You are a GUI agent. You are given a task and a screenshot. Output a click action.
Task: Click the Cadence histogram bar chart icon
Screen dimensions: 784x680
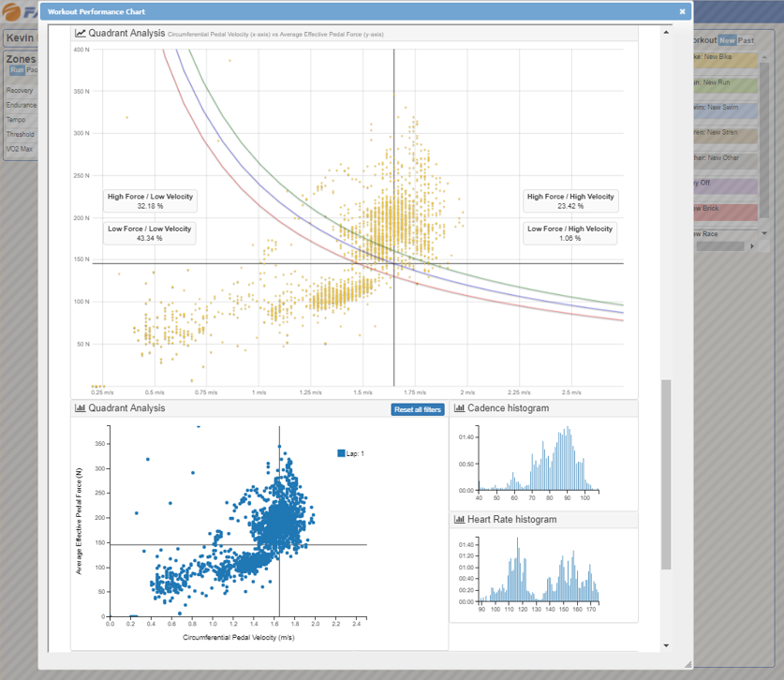(459, 408)
